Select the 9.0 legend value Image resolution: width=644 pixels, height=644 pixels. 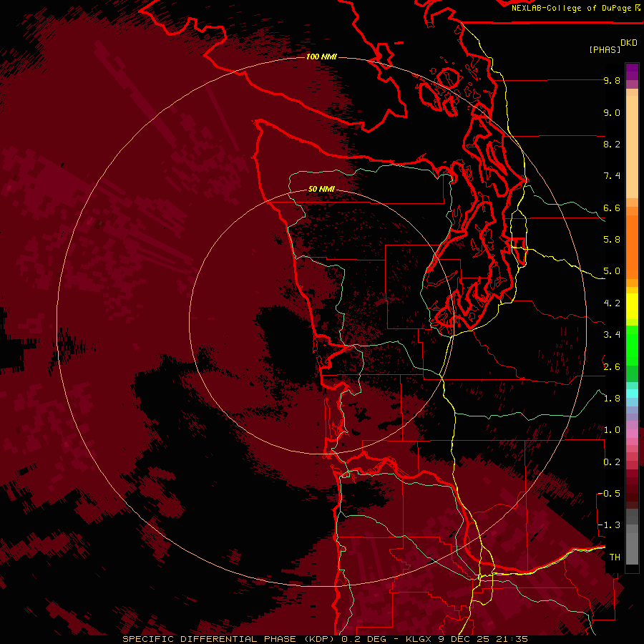[612, 112]
